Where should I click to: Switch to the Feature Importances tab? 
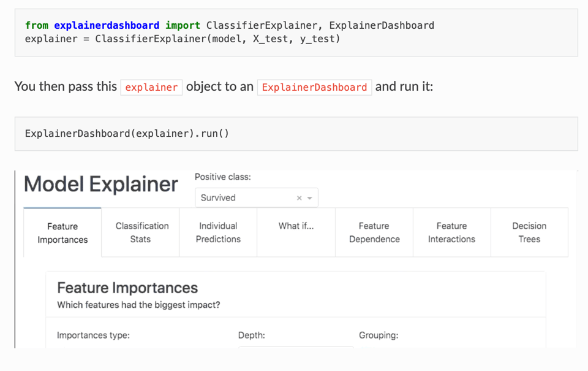(x=62, y=233)
